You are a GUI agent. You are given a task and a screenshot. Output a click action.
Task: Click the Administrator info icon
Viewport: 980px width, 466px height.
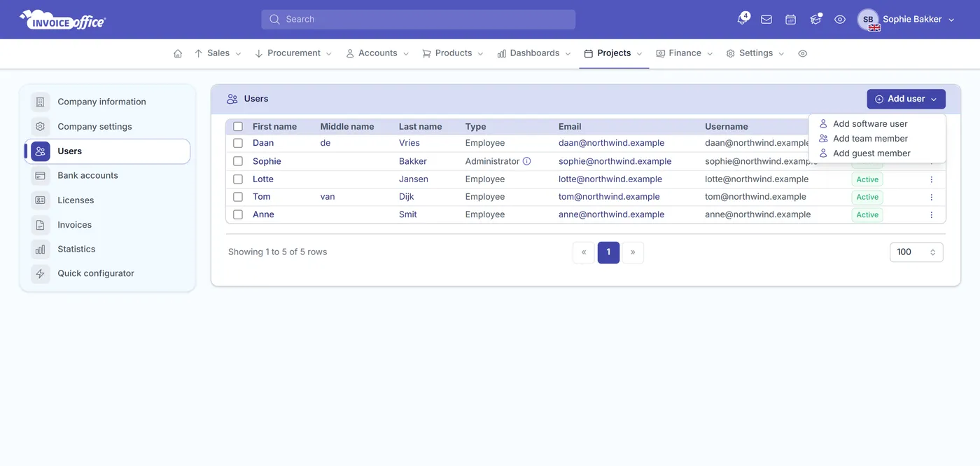pyautogui.click(x=527, y=161)
